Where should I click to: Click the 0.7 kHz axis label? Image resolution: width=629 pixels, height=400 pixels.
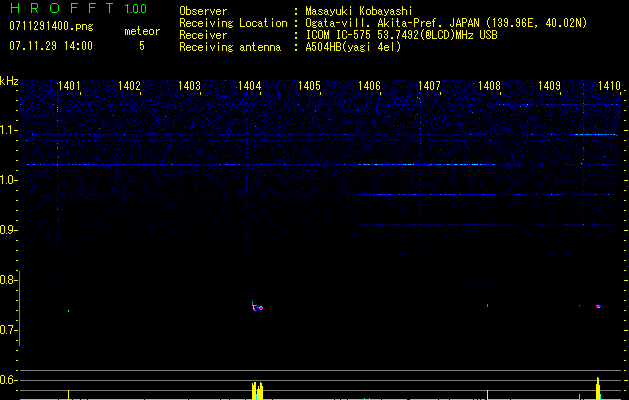(8, 330)
